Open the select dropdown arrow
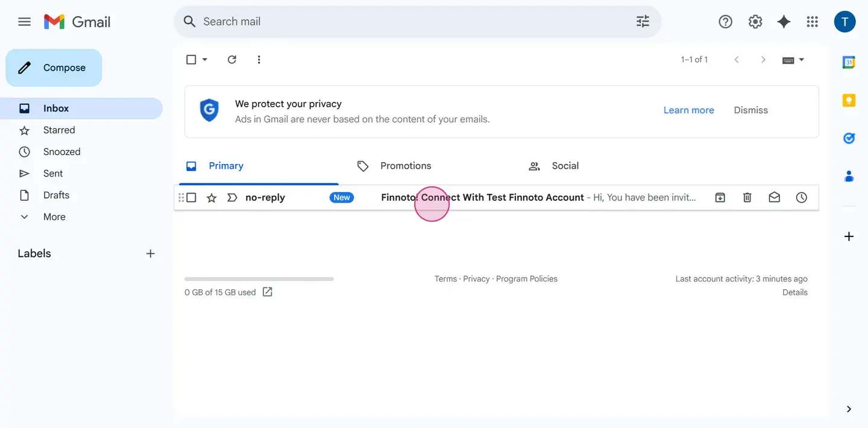The height and width of the screenshot is (428, 868). [x=204, y=60]
